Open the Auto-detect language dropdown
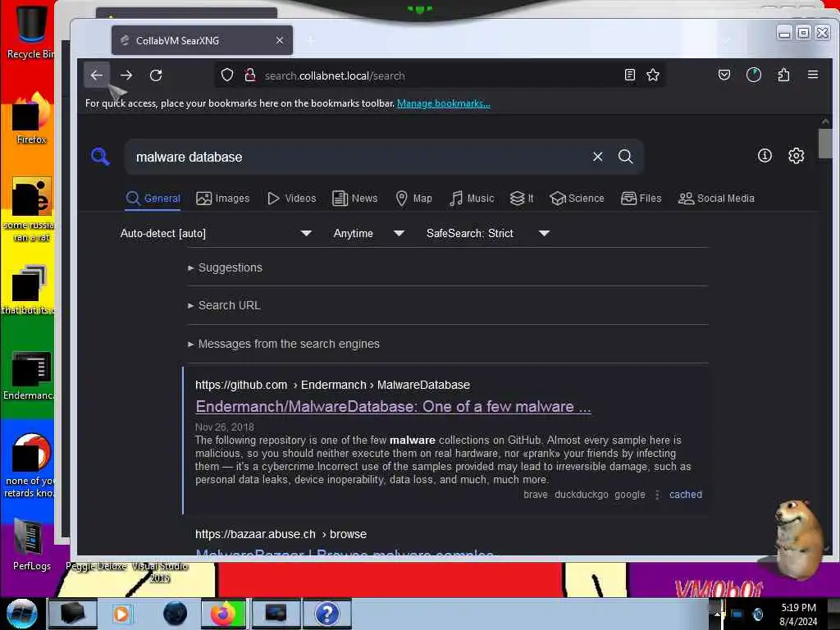 216,233
